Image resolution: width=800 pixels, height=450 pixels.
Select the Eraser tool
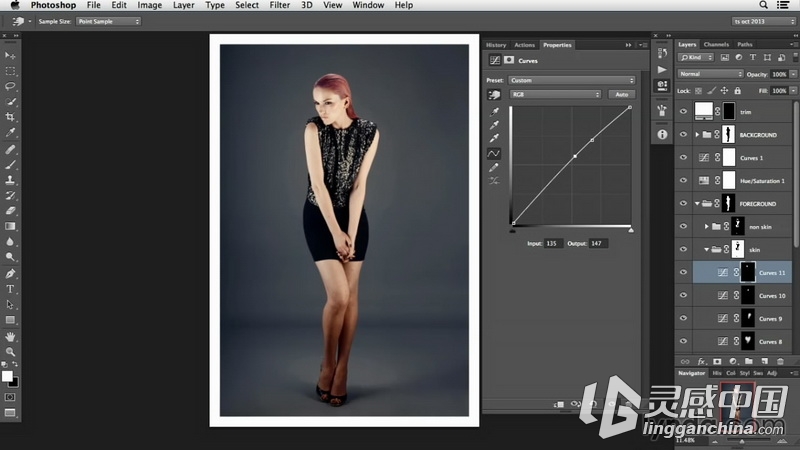10,210
